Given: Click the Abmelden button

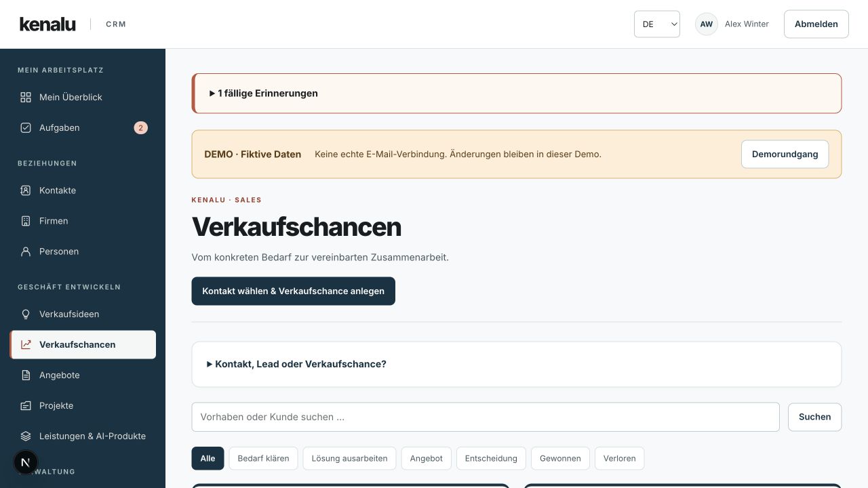Looking at the screenshot, I should (816, 24).
